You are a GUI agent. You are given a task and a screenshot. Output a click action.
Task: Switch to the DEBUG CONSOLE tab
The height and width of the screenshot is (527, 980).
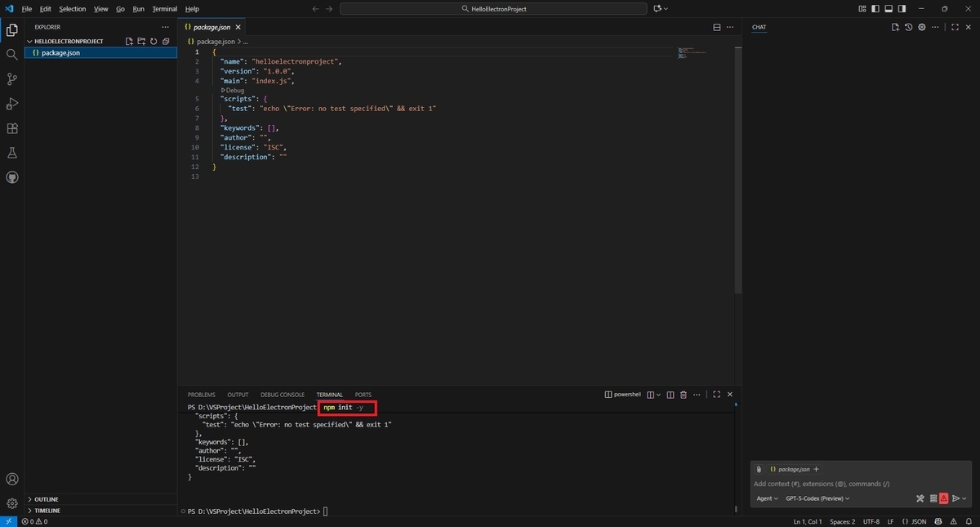(282, 394)
